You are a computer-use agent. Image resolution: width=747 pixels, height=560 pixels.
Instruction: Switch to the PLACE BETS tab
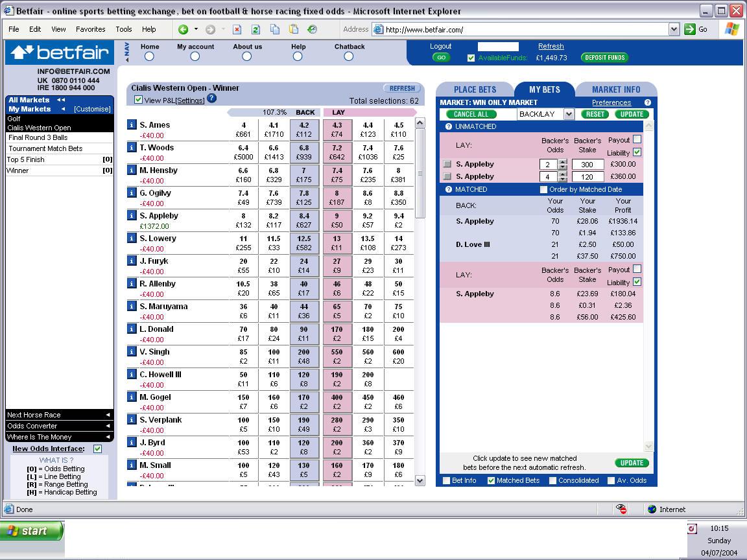(x=475, y=89)
